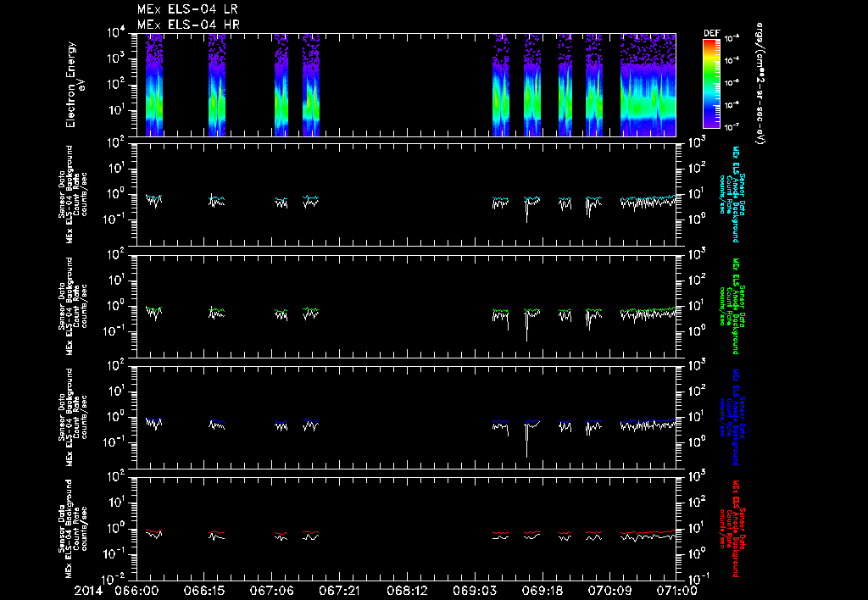This screenshot has height=600, width=868.
Task: Click the cyan 'Anode Background Count Rate' axis label
Action: (732, 194)
